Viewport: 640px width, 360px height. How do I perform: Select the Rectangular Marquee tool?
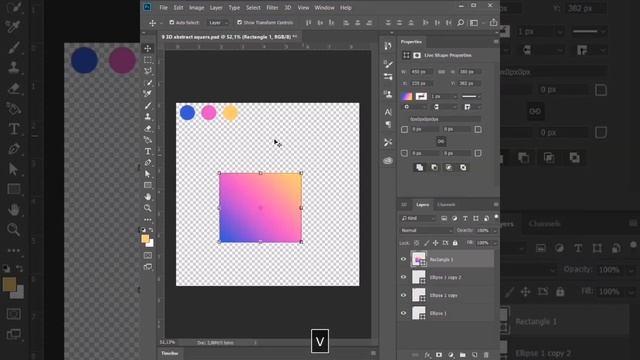pyautogui.click(x=148, y=60)
